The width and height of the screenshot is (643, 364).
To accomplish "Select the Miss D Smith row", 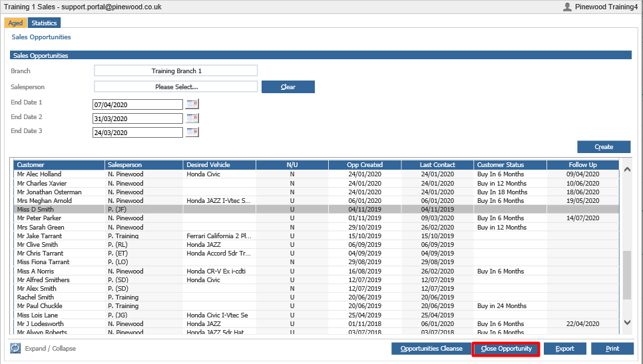I will pyautogui.click(x=316, y=210).
